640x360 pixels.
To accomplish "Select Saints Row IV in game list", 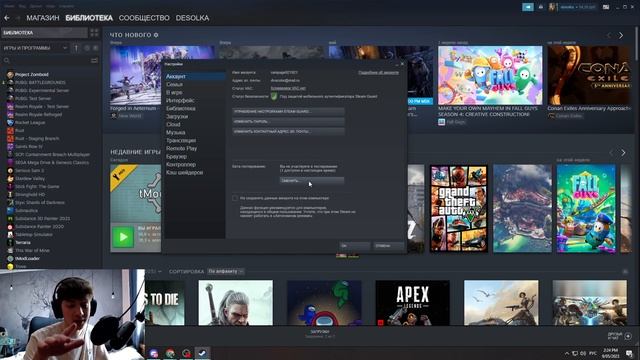I will [x=29, y=147].
